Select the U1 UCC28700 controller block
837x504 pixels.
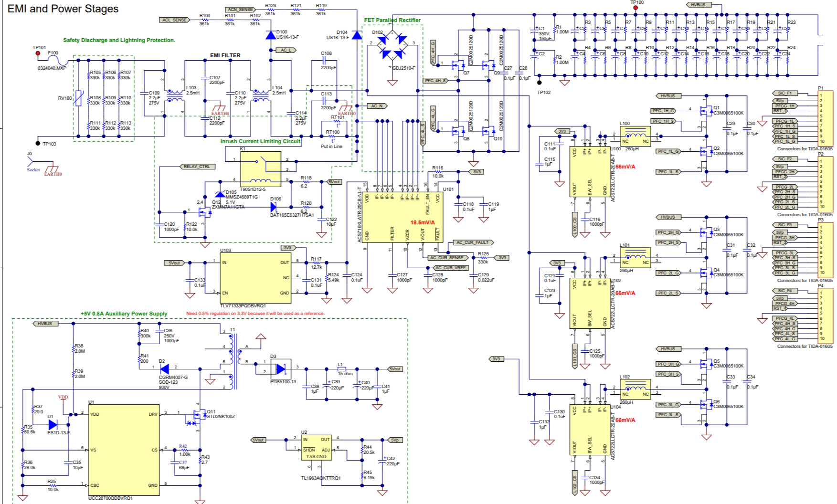coord(124,450)
